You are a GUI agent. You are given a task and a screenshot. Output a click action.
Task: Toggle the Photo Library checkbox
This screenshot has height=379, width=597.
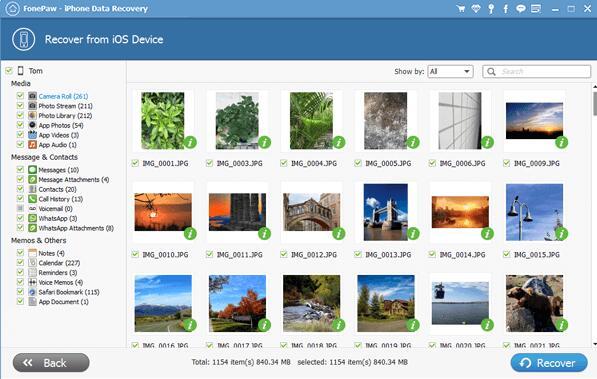pos(20,115)
